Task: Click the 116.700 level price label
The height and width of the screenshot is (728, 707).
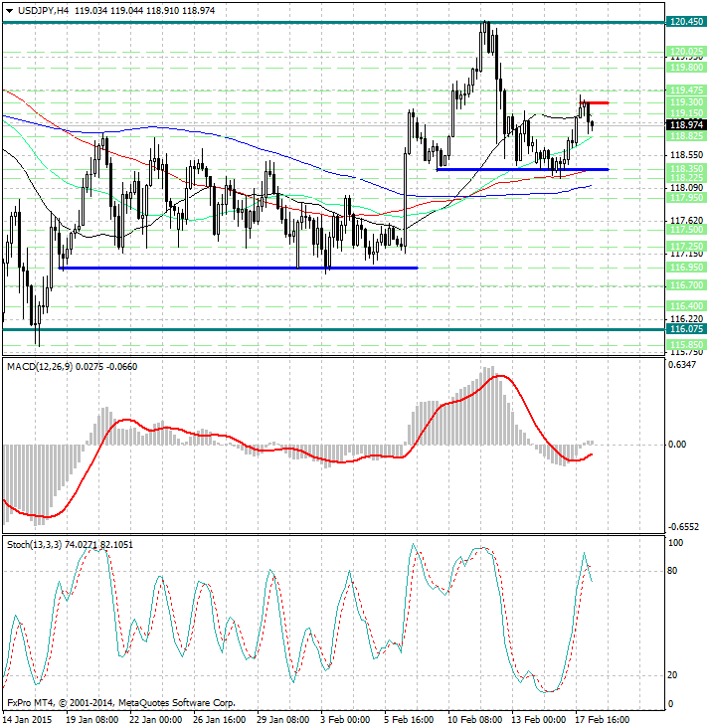Action: coord(686,285)
